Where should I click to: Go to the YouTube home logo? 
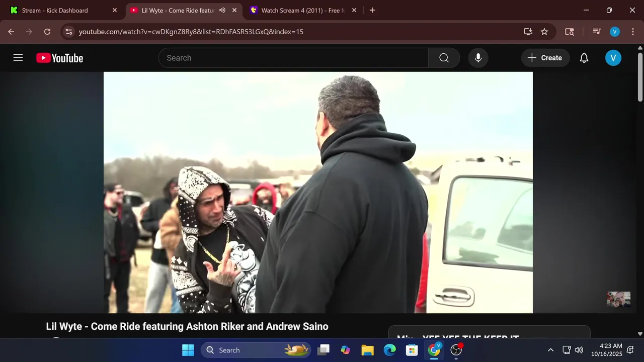pos(59,58)
